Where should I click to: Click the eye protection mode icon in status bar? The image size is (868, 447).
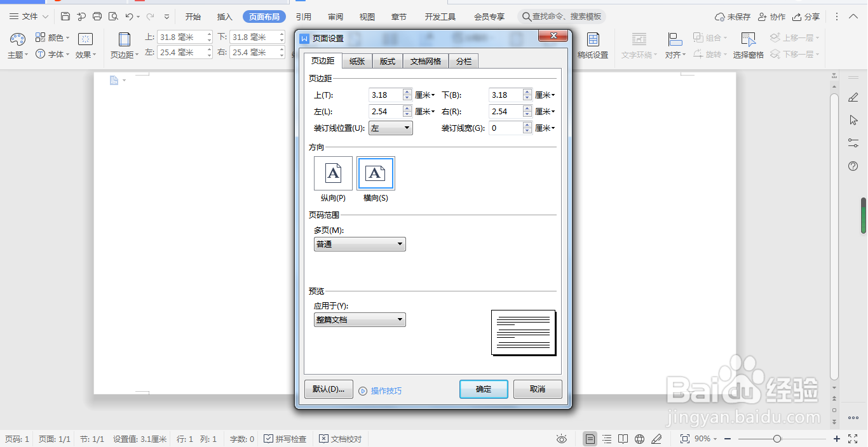pyautogui.click(x=562, y=438)
